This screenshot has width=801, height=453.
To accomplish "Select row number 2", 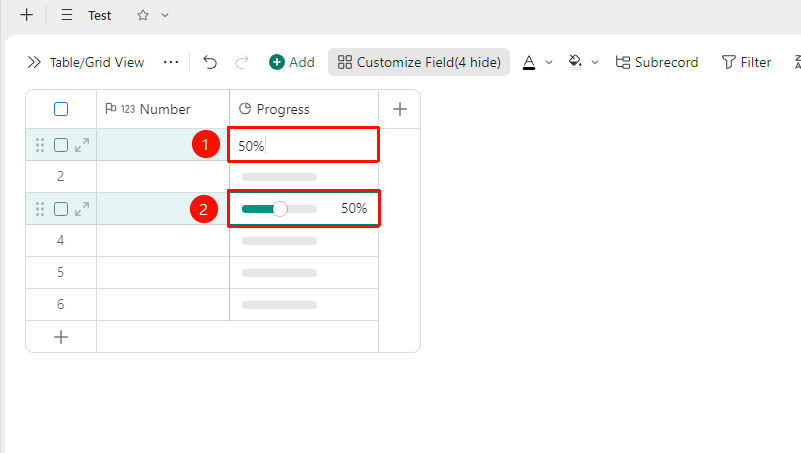I will pyautogui.click(x=60, y=176).
